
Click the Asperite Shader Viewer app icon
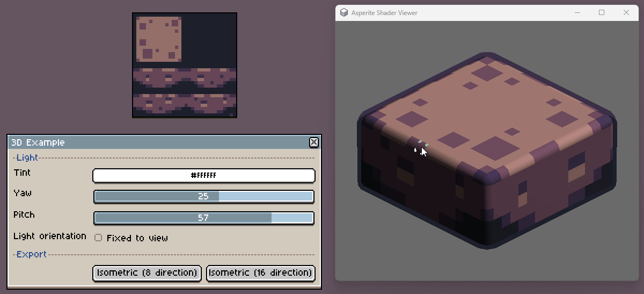(343, 12)
